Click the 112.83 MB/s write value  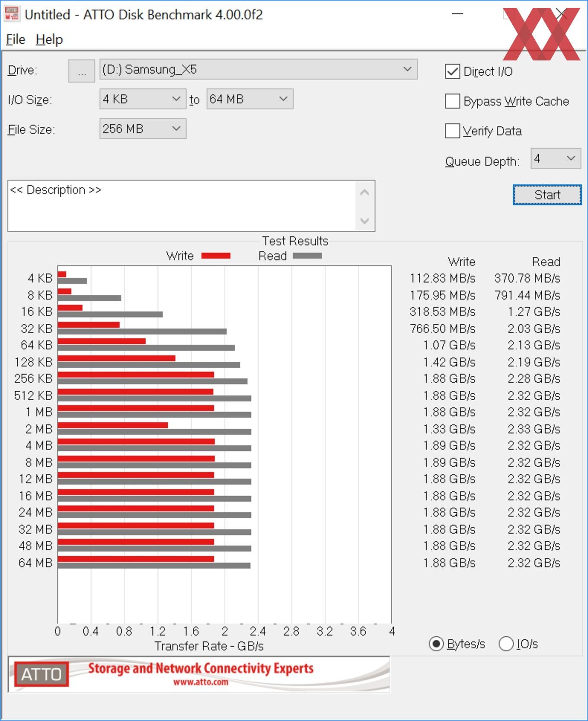(x=442, y=278)
